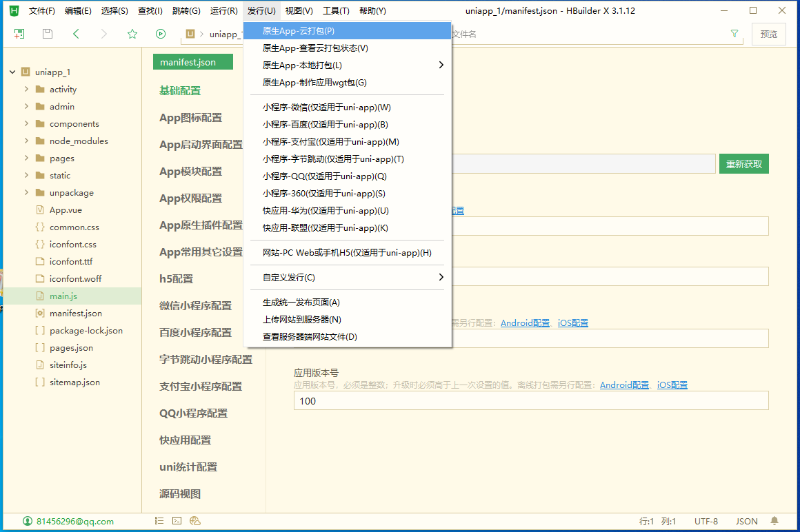
Task: Click the filter funnel icon
Action: pyautogui.click(x=734, y=34)
